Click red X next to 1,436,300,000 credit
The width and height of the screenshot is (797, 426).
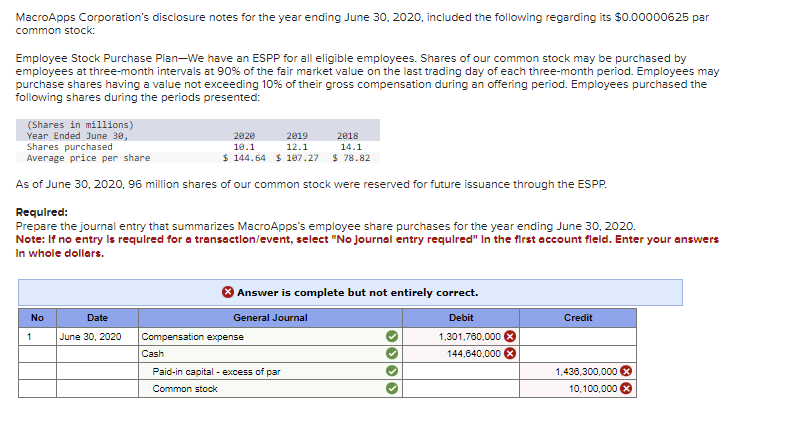coord(626,371)
